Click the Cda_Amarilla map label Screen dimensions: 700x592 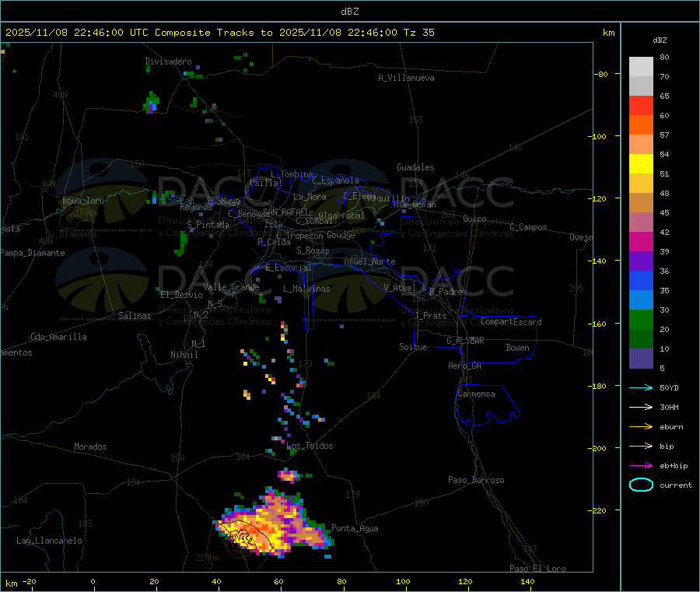[x=58, y=337]
